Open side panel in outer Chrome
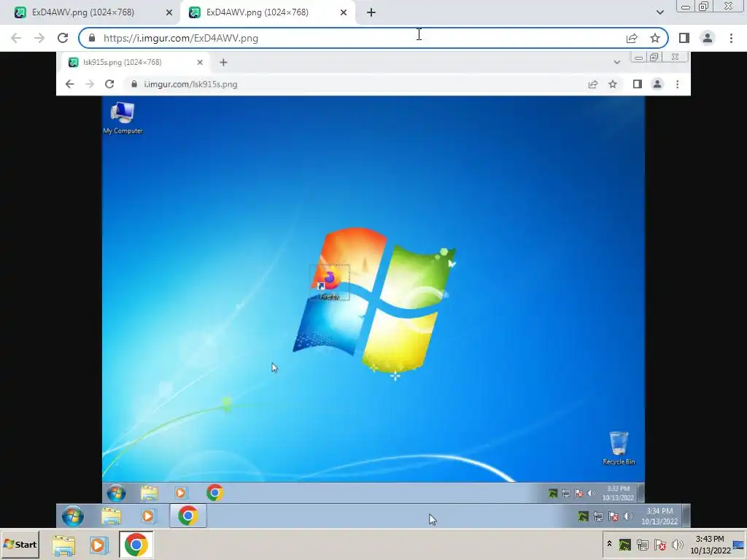The image size is (747, 560). (x=684, y=38)
